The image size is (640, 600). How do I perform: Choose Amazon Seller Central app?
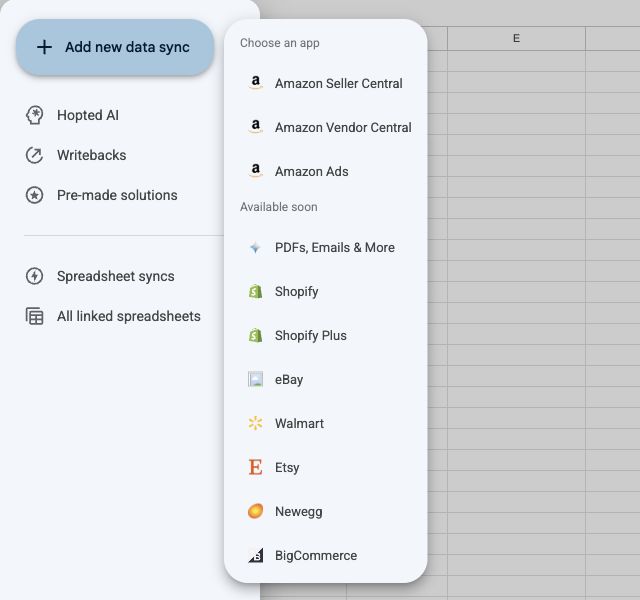coord(326,84)
